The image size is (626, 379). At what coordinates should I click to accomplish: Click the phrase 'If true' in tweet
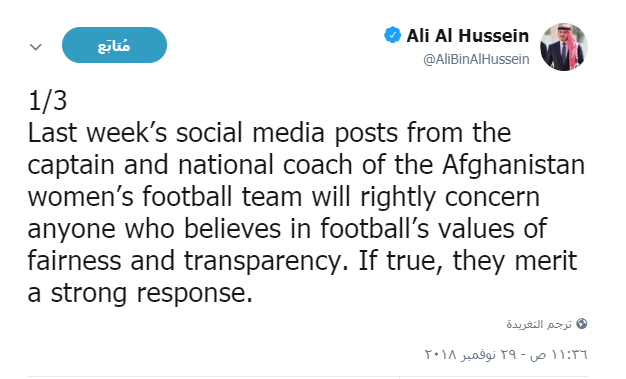pos(401,261)
